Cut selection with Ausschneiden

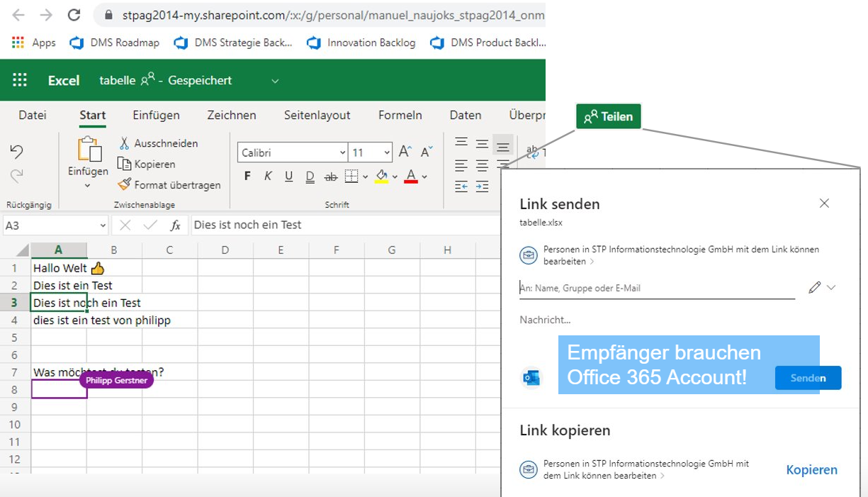click(159, 143)
